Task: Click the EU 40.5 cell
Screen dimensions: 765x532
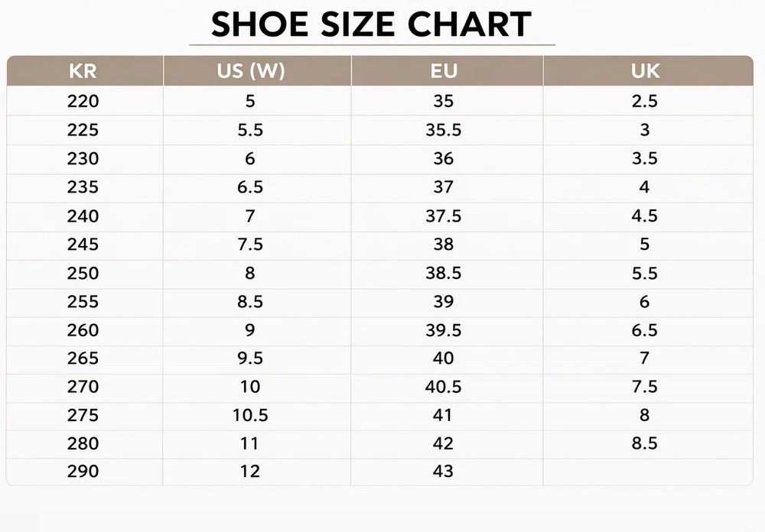Action: 444,387
